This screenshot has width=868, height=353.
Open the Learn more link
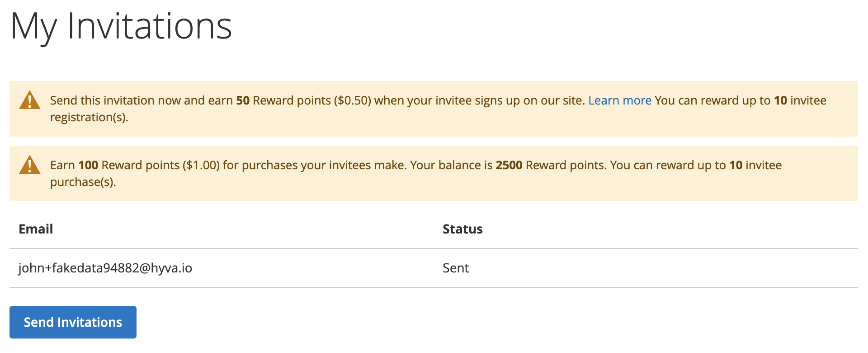coord(620,100)
